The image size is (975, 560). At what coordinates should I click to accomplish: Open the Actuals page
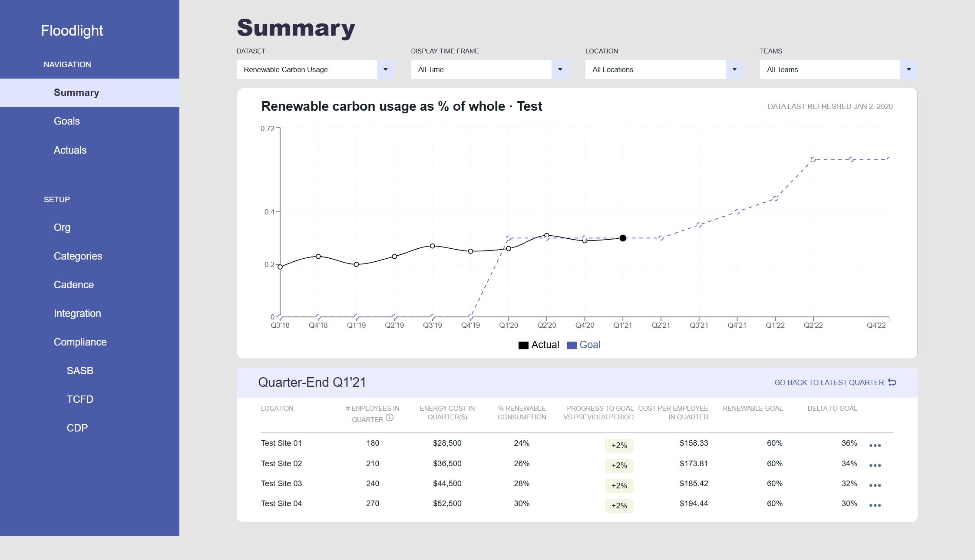coord(70,150)
